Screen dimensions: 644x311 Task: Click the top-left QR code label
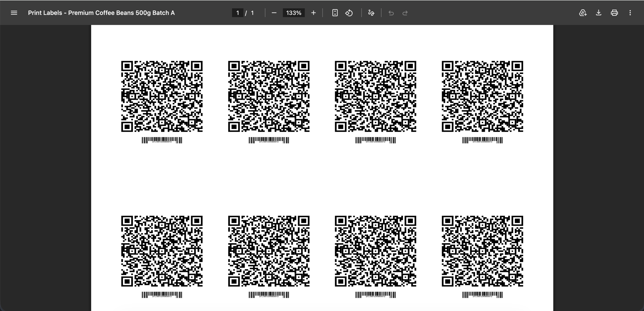pyautogui.click(x=162, y=96)
